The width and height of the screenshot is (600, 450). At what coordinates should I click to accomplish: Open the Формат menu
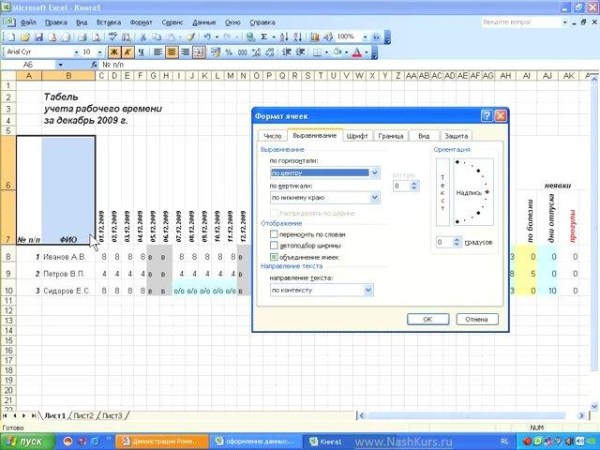pyautogui.click(x=141, y=23)
